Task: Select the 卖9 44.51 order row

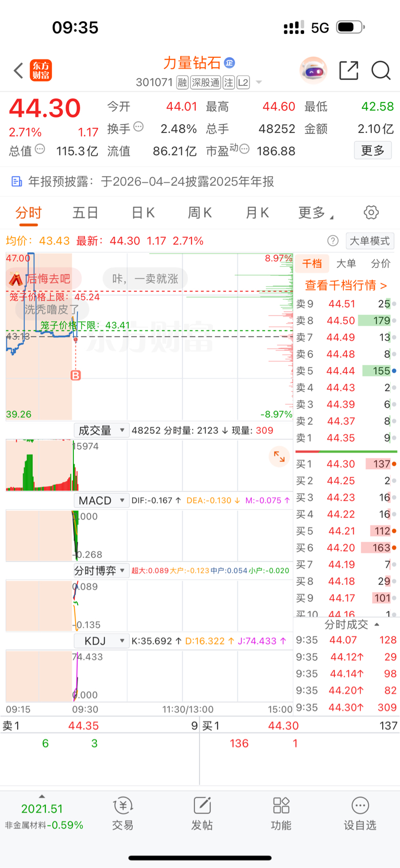Action: click(346, 304)
